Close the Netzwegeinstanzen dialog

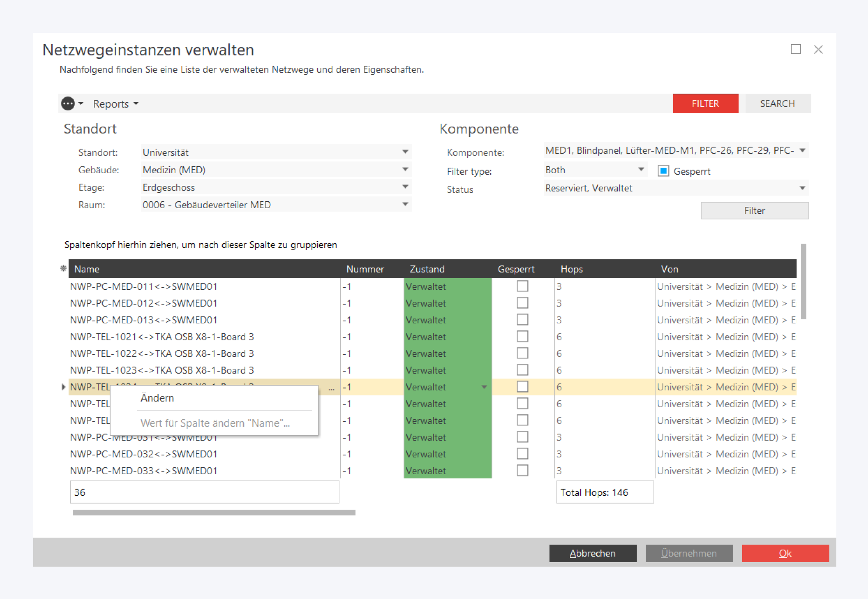818,49
